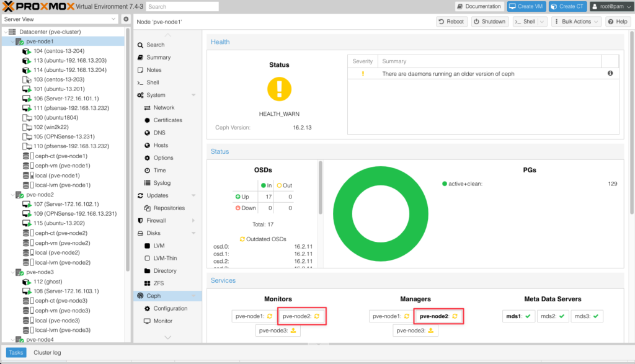Click the Proxmox logo
This screenshot has width=635, height=364.
[x=38, y=6]
